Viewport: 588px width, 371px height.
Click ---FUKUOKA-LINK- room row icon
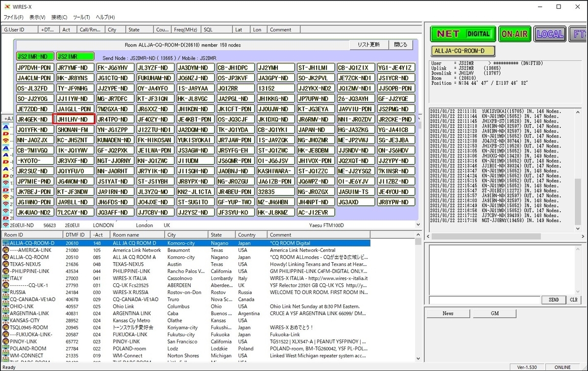coord(5,334)
